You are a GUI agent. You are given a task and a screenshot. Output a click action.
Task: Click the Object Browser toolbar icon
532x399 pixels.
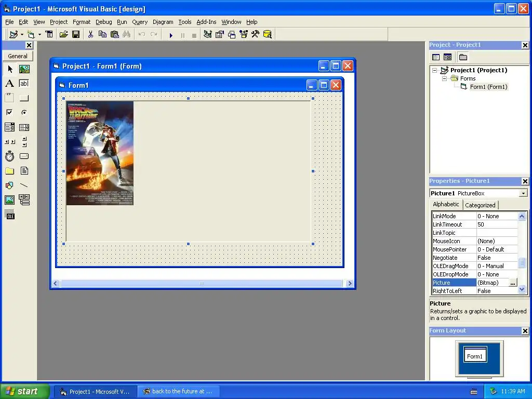[x=244, y=34]
